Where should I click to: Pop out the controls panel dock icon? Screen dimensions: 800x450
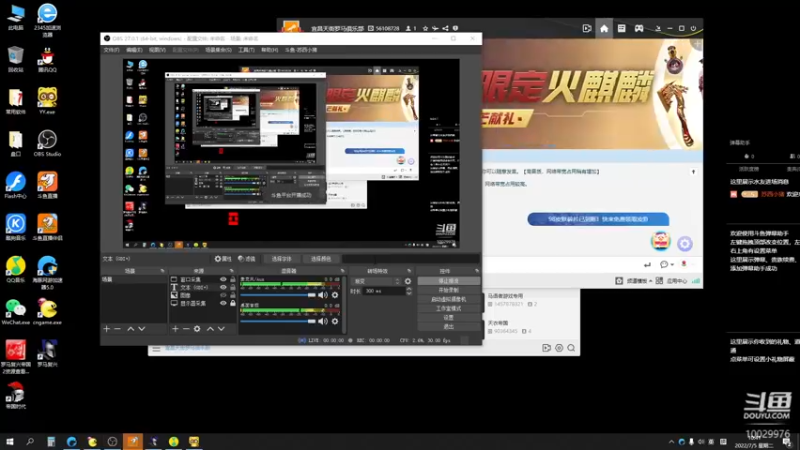pos(477,271)
